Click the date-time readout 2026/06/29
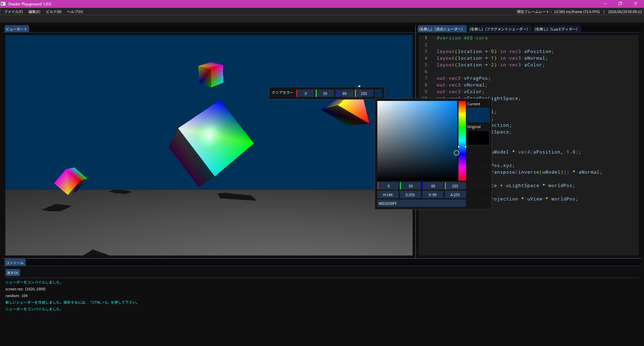 click(x=625, y=12)
